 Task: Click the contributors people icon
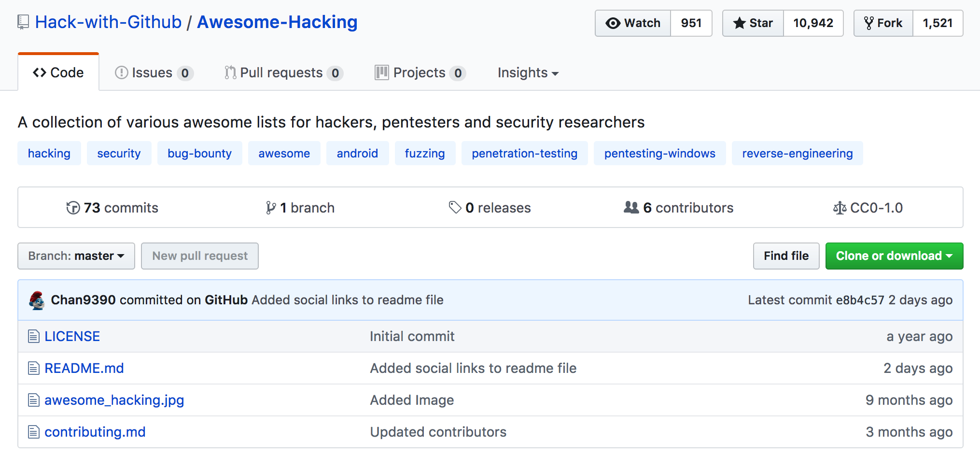click(630, 207)
